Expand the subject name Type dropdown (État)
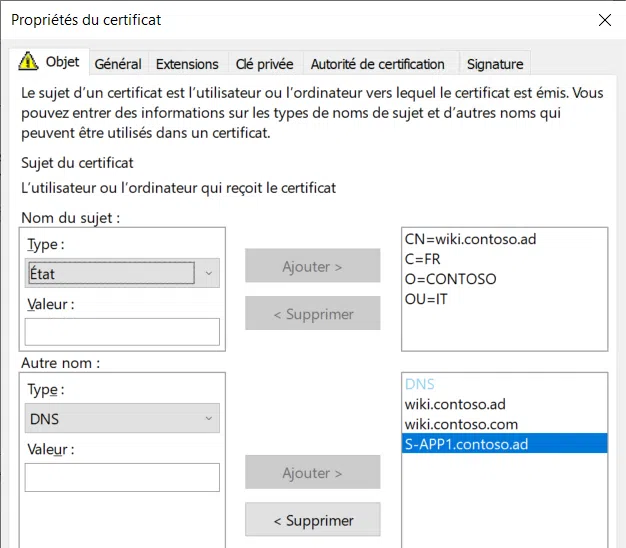The width and height of the screenshot is (626, 548). click(x=122, y=272)
